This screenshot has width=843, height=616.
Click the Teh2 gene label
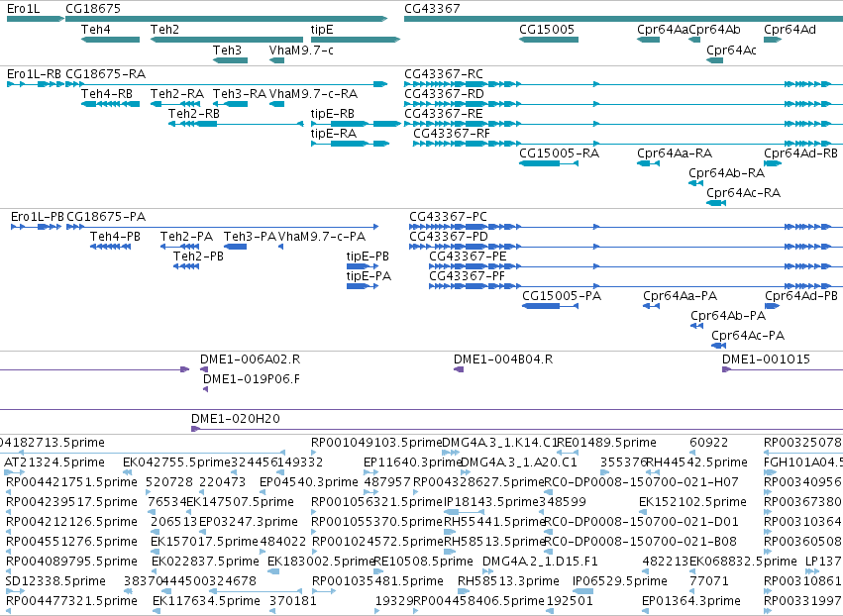pos(164,30)
